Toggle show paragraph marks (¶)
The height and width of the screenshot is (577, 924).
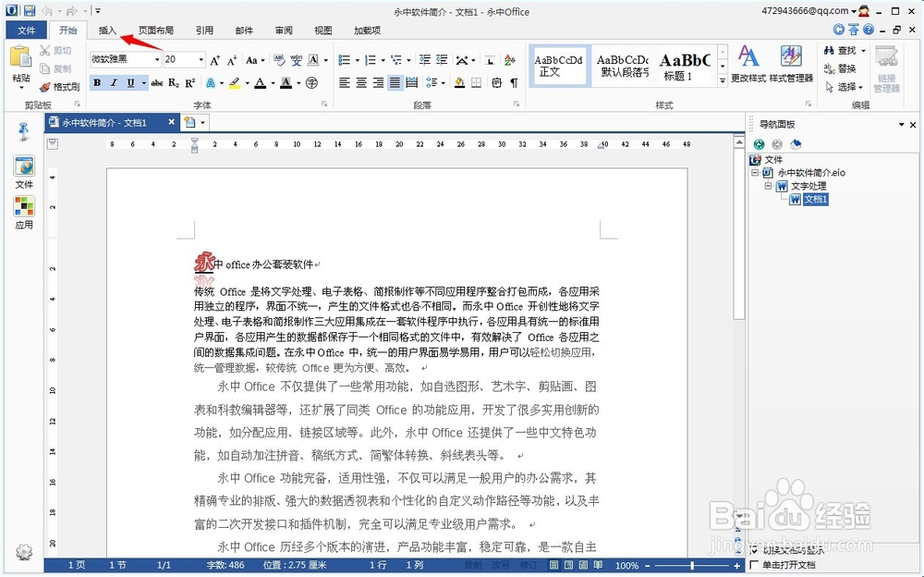coord(514,82)
